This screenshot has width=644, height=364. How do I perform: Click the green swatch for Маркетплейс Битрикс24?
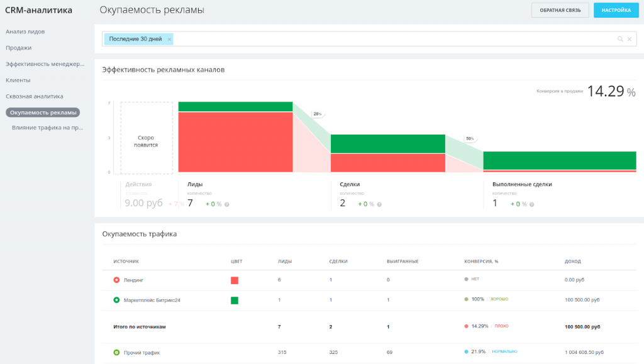point(235,301)
